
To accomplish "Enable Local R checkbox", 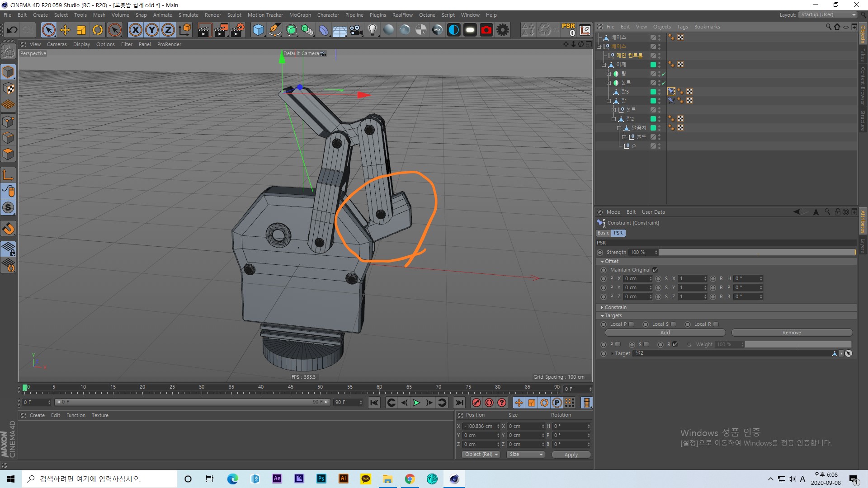I will [716, 324].
